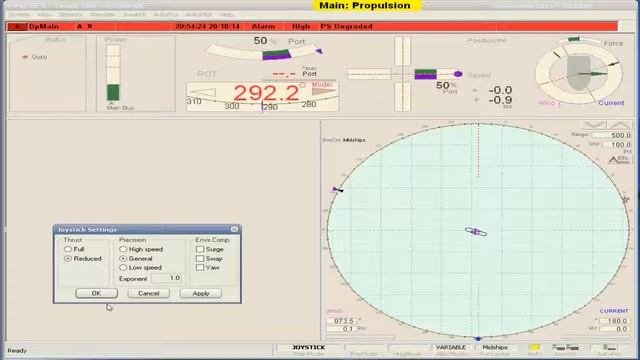This screenshot has height=360, width=640.
Task: Open the Thruster menu
Action: pos(102,14)
